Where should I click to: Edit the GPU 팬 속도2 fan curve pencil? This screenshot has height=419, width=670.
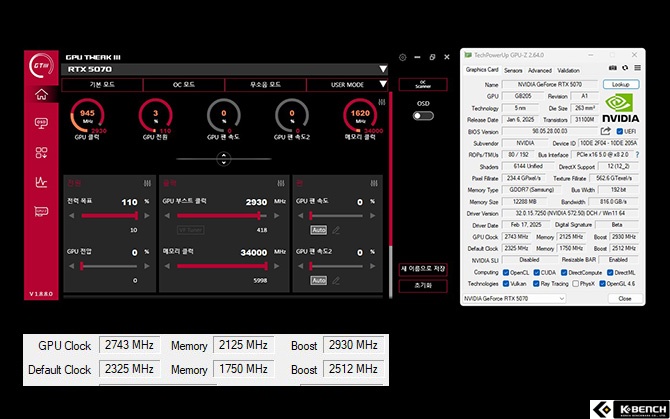[x=336, y=281]
